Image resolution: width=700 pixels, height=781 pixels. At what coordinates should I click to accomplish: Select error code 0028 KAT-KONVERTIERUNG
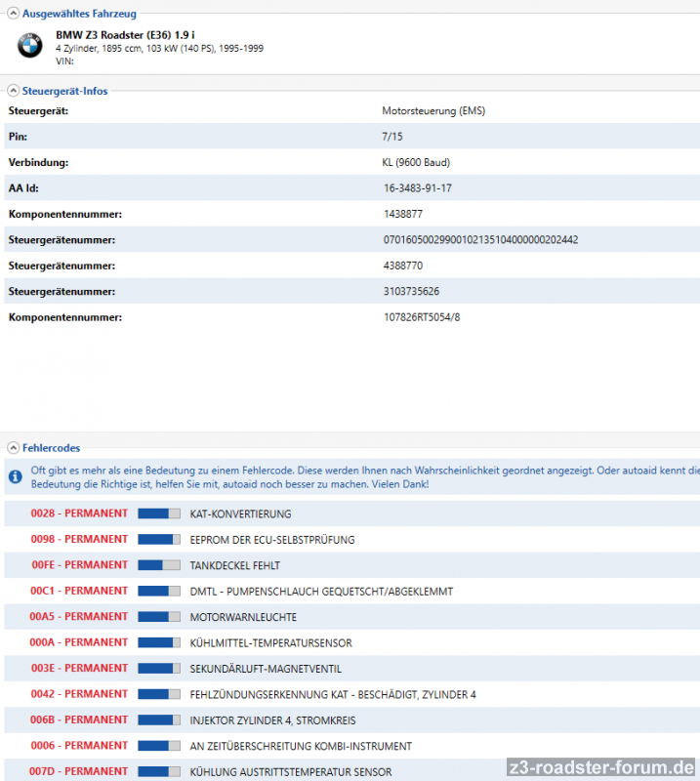[239, 514]
